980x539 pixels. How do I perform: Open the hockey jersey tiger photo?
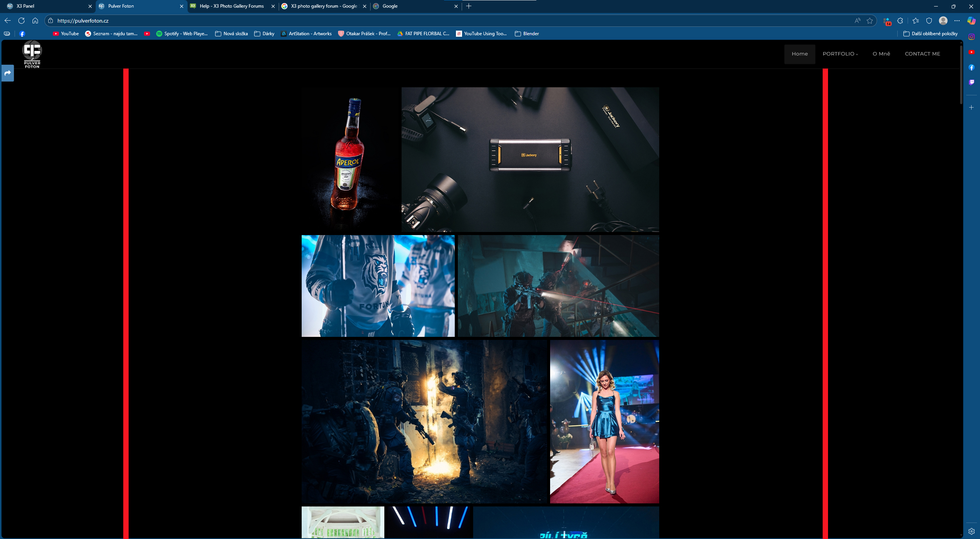[378, 286]
